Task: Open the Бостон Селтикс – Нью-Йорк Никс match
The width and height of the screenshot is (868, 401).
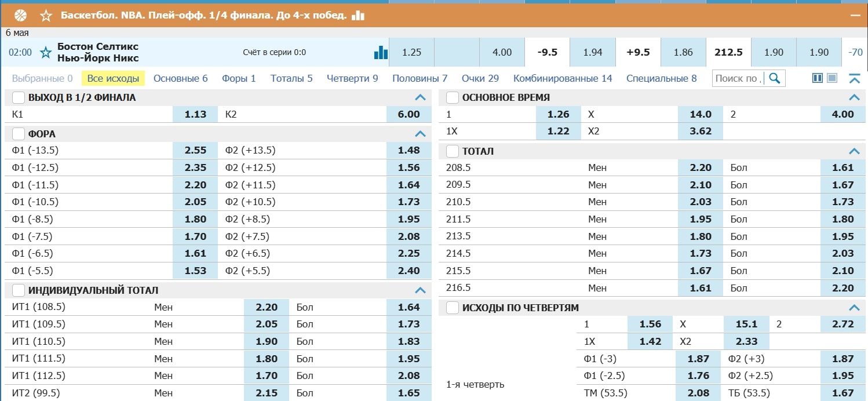Action: 98,52
